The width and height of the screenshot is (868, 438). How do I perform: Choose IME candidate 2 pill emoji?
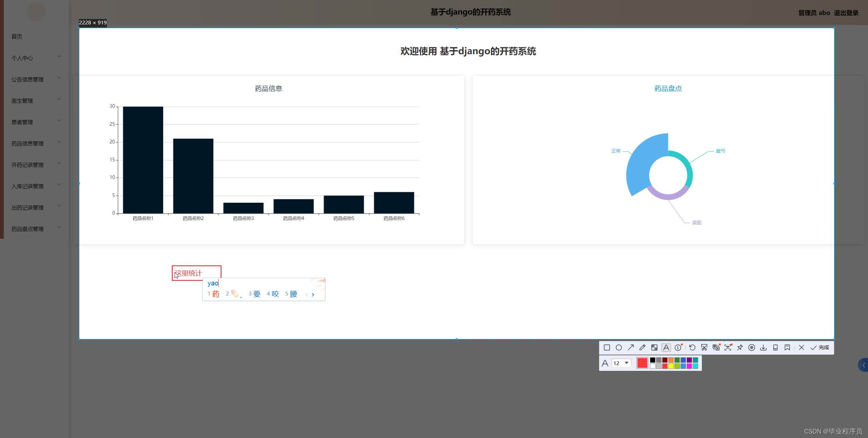coord(234,294)
